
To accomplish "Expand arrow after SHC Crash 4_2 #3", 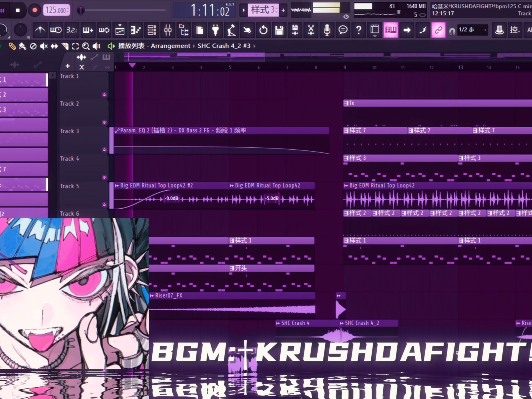I will pos(255,46).
